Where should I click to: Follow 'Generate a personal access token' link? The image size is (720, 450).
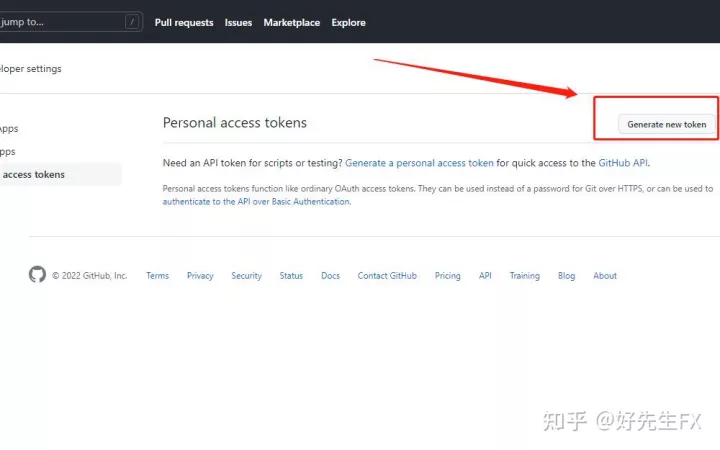pyautogui.click(x=419, y=163)
